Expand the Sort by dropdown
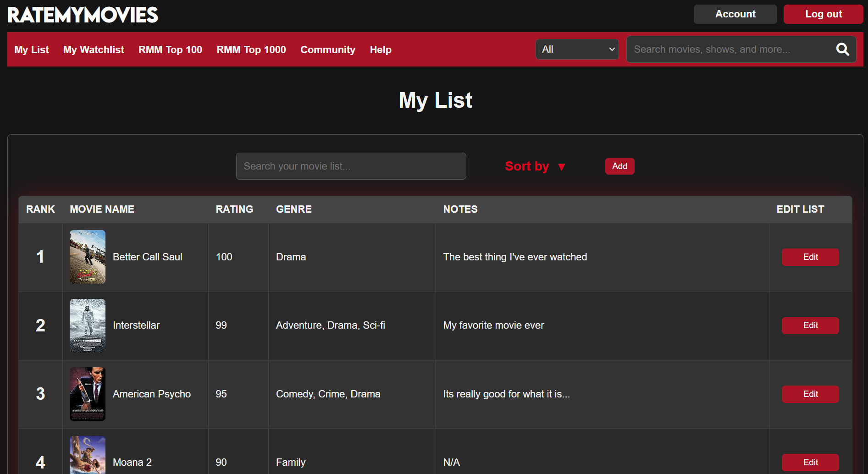 click(x=535, y=166)
